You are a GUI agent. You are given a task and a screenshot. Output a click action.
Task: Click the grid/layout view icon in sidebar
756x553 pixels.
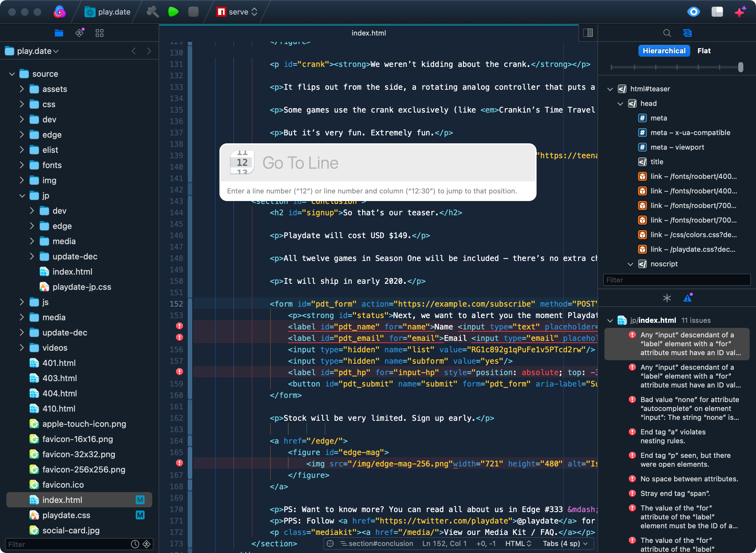[x=100, y=33]
